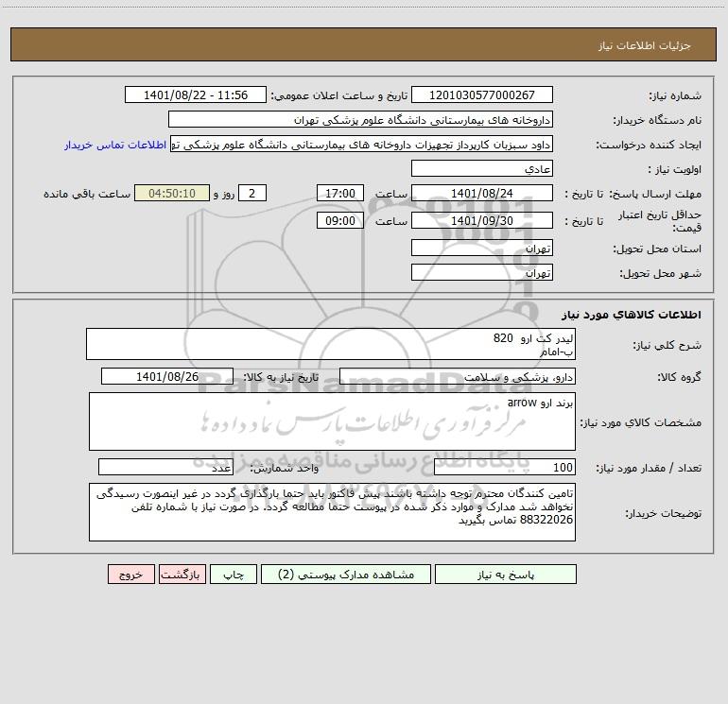Open اطلاعات تماس خریدار link
The width and height of the screenshot is (728, 704).
pos(115,145)
